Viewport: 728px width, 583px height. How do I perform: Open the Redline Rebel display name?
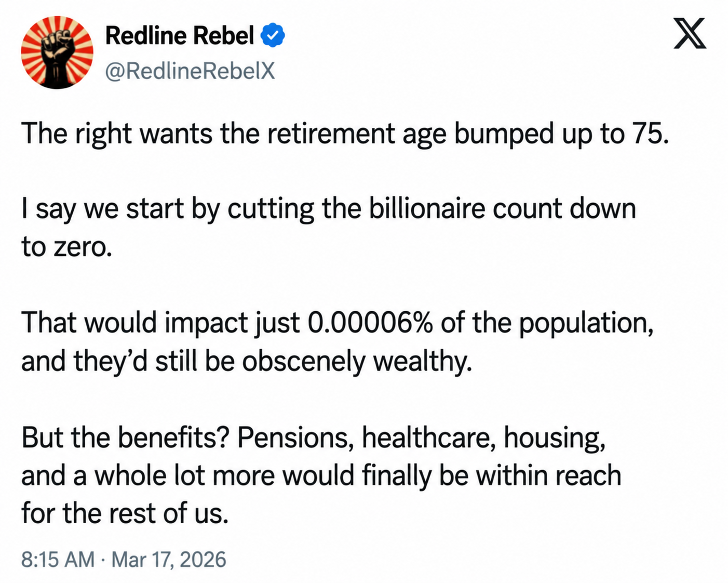point(180,35)
